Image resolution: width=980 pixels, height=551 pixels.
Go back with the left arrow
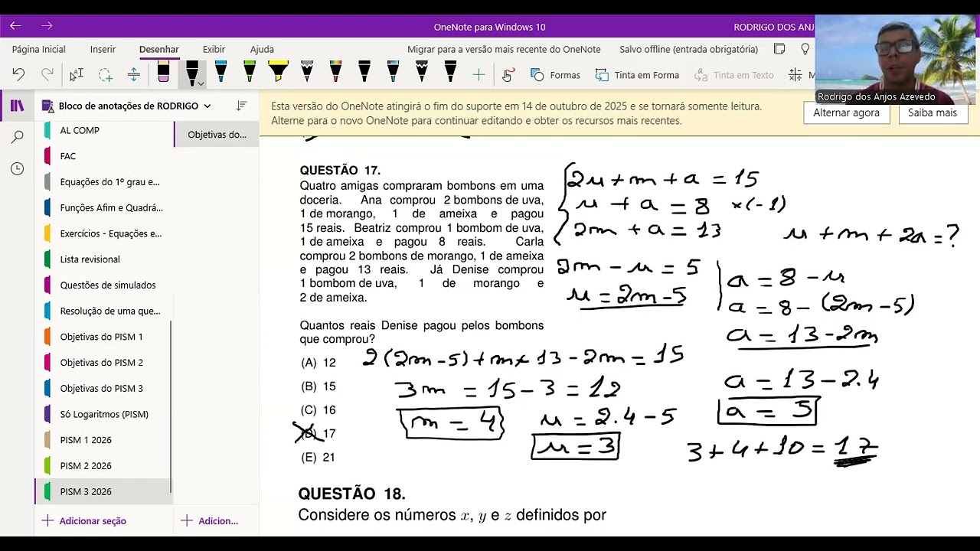pos(15,26)
